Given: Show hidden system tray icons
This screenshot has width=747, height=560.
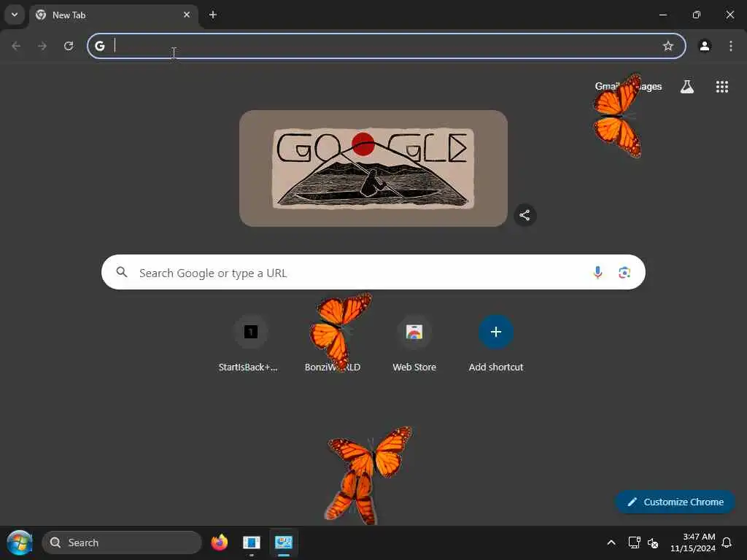Looking at the screenshot, I should pyautogui.click(x=611, y=542).
